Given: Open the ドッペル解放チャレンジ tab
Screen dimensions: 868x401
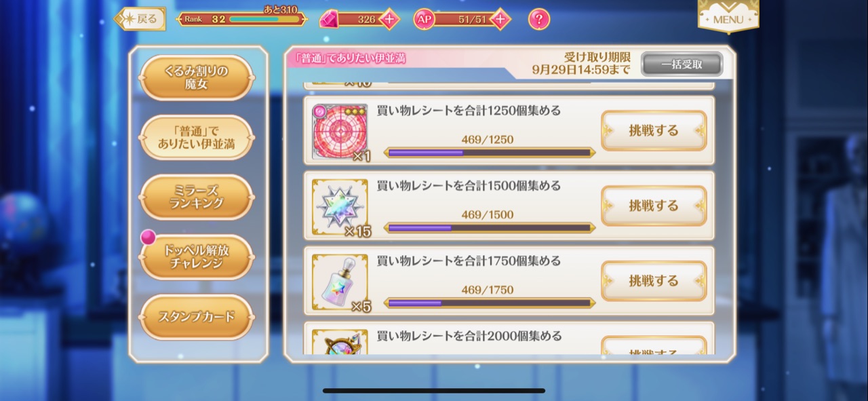Looking at the screenshot, I should click(x=196, y=256).
